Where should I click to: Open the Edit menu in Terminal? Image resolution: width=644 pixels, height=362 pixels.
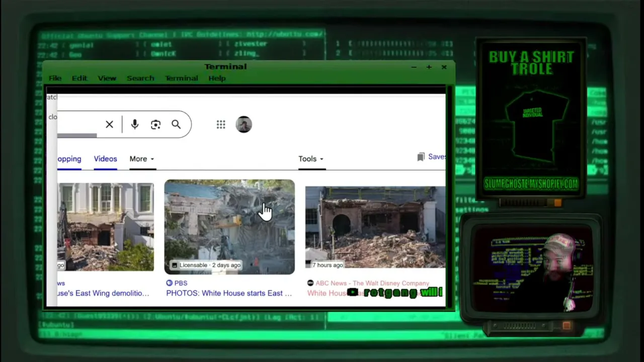79,78
